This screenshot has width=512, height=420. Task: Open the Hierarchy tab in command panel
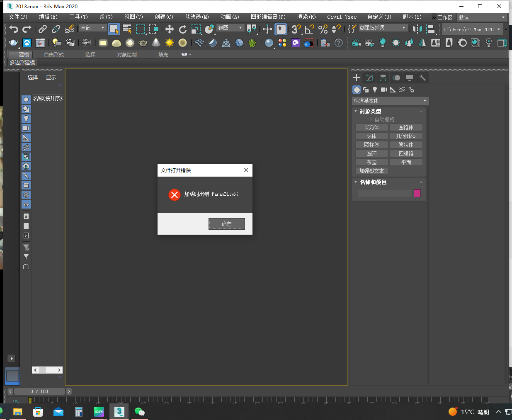coord(383,78)
